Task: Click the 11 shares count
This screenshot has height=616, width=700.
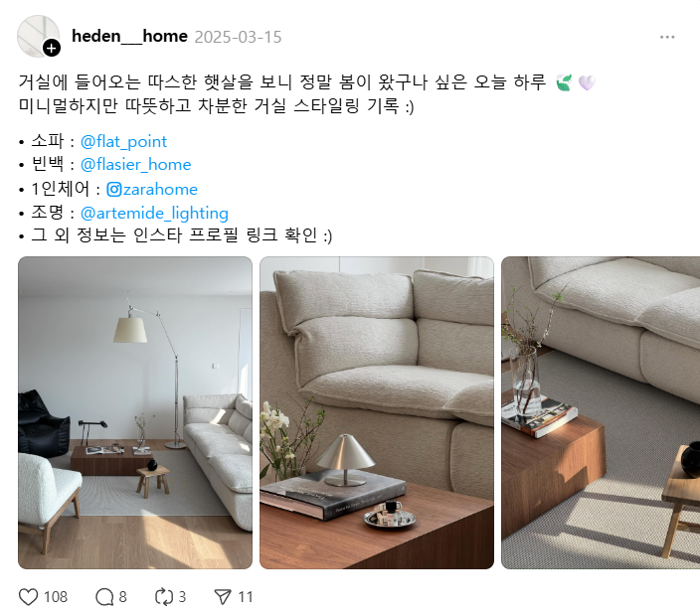Action: click(x=246, y=597)
